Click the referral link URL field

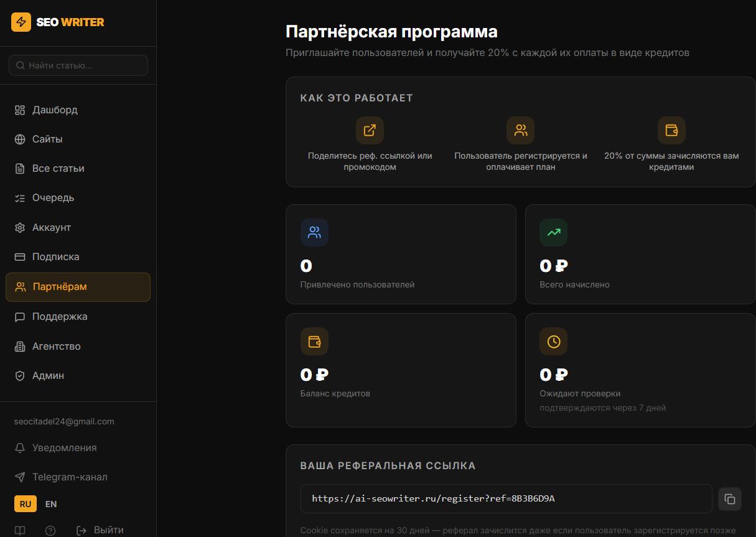tap(506, 498)
